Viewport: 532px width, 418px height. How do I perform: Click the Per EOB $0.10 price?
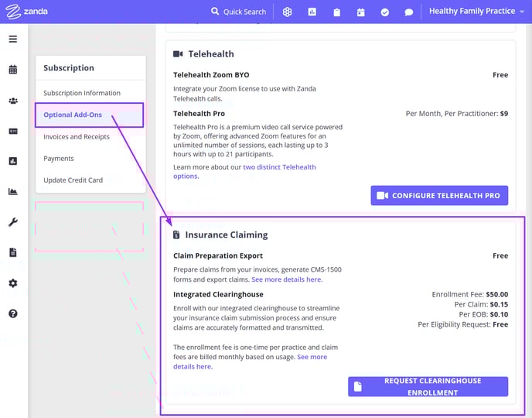point(483,314)
